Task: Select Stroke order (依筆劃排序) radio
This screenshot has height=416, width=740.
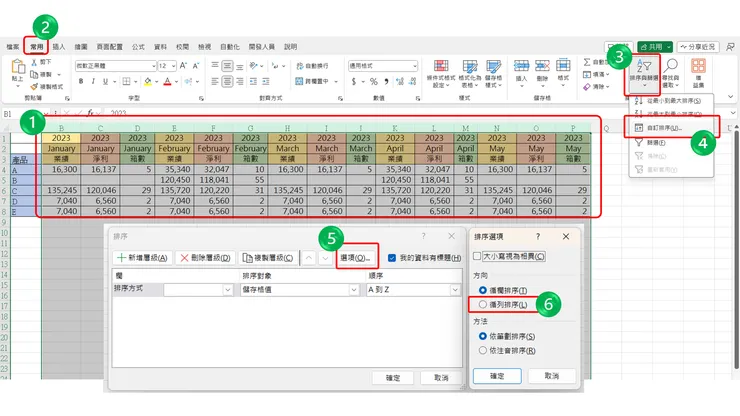Action: 482,336
